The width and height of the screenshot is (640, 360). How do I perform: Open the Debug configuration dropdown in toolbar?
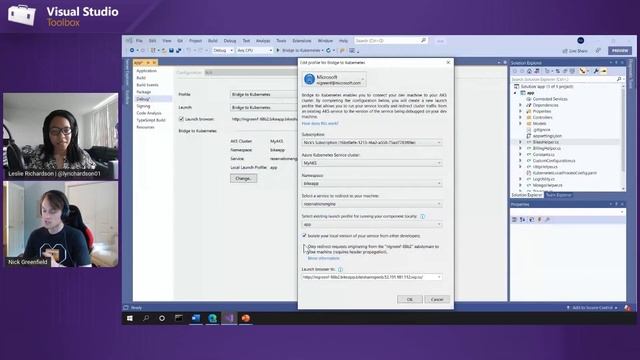click(223, 50)
